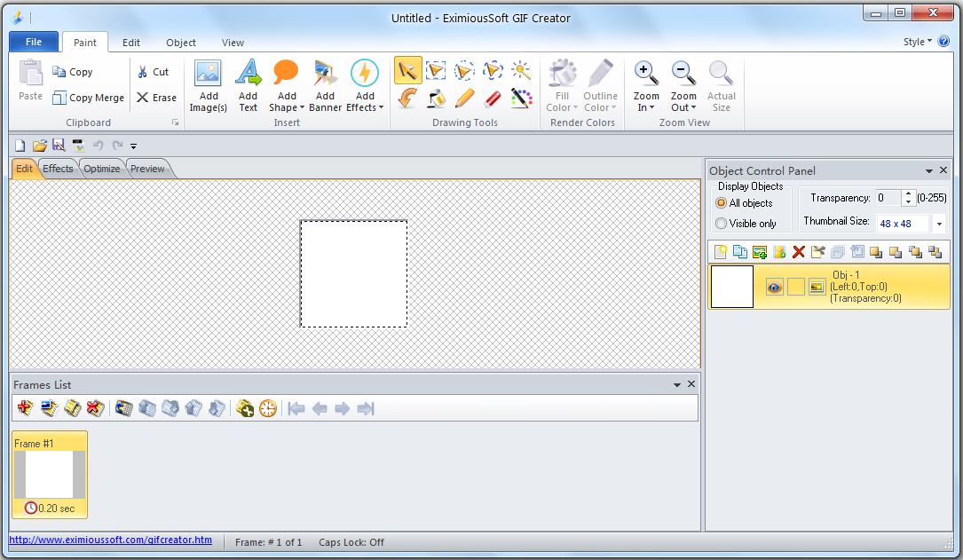Open the Effects workspace tab
Screen dimensions: 963x560
pos(58,169)
